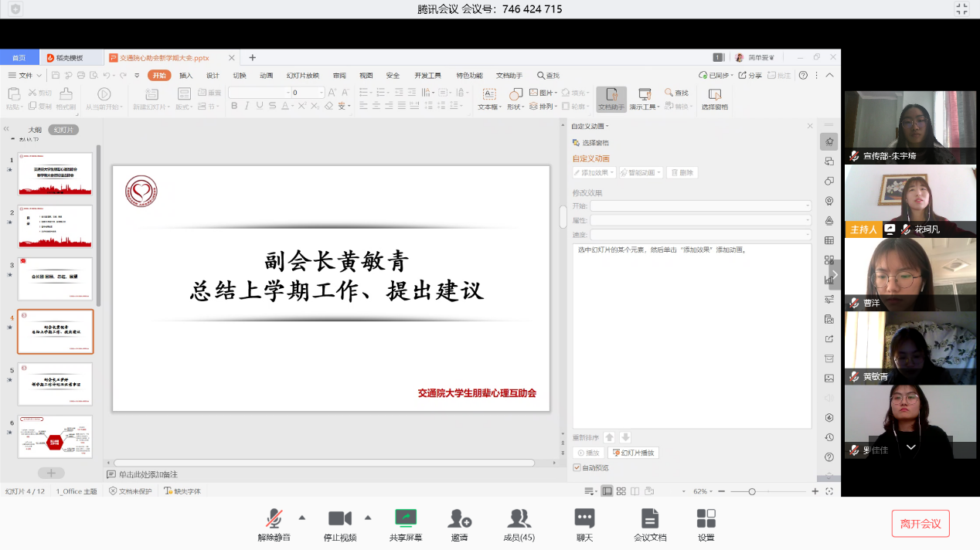This screenshot has width=980, height=550.
Task: Click the zoom slider in status bar
Action: click(x=752, y=491)
